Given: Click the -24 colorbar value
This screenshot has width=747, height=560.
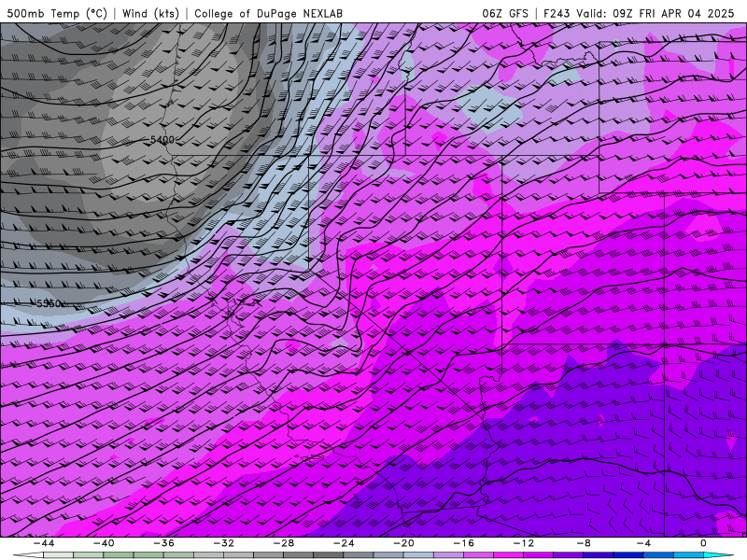Looking at the screenshot, I should point(344,543).
